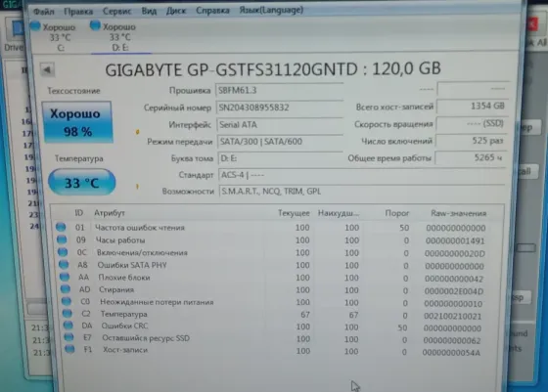Select the Часы работы attribute name

(x=120, y=240)
